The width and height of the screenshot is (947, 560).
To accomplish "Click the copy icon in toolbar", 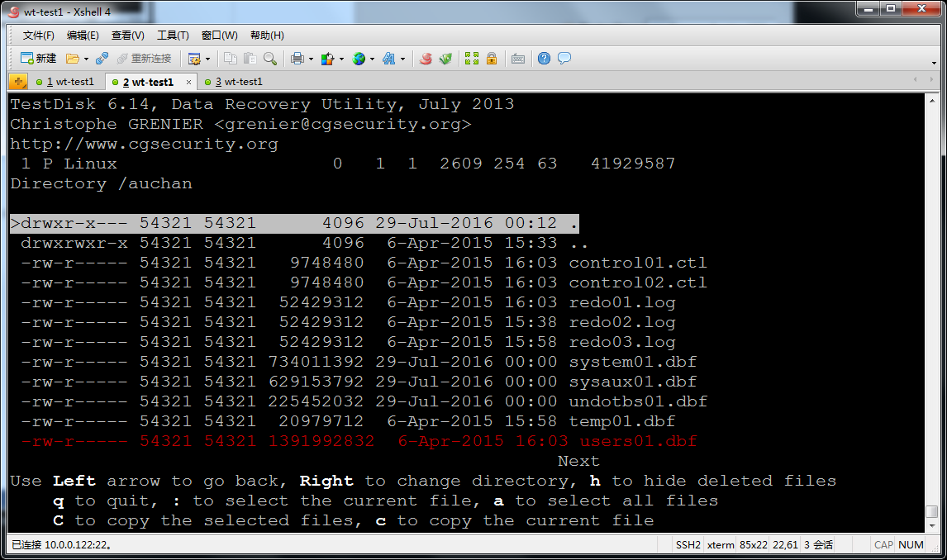I will (230, 59).
